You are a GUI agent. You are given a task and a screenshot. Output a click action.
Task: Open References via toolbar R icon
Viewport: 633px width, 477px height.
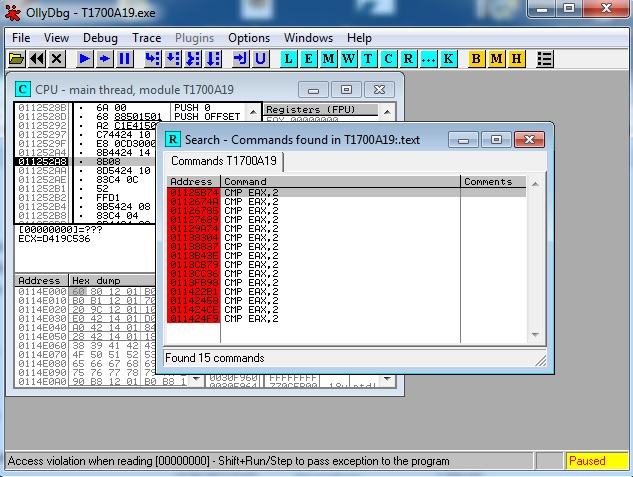408,59
